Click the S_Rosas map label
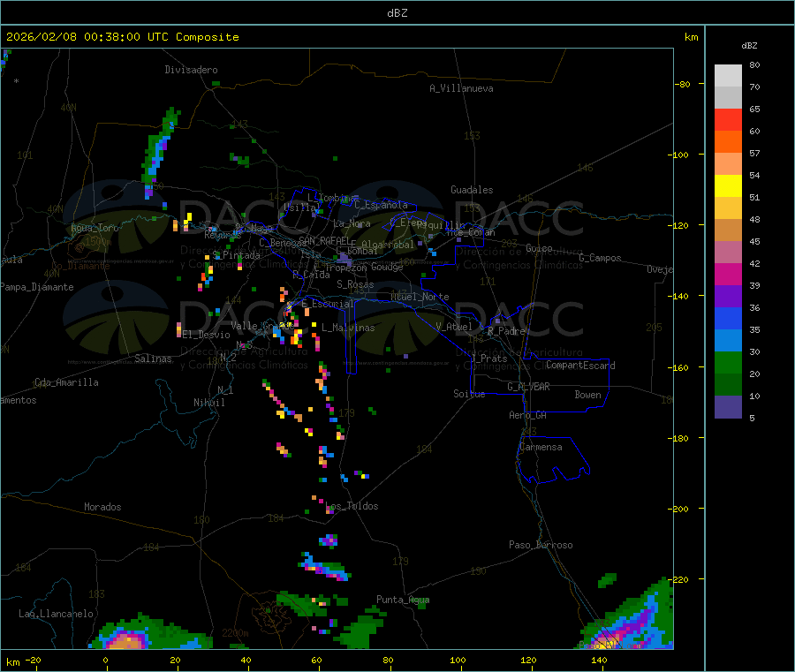The width and height of the screenshot is (795, 672). tap(355, 284)
